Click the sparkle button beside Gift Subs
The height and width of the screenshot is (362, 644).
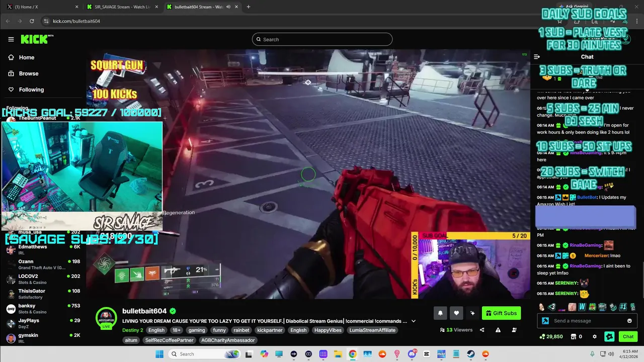[472, 313]
